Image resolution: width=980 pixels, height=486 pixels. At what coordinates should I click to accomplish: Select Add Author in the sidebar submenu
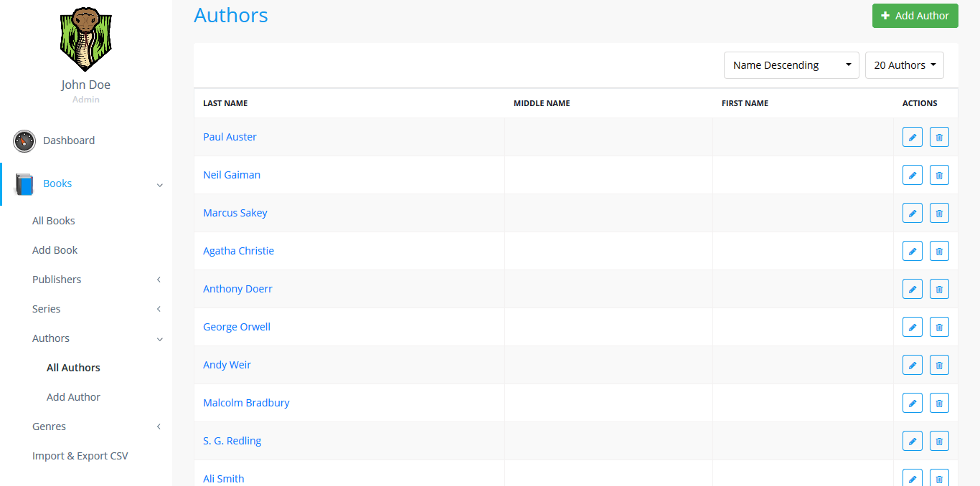pos(73,397)
